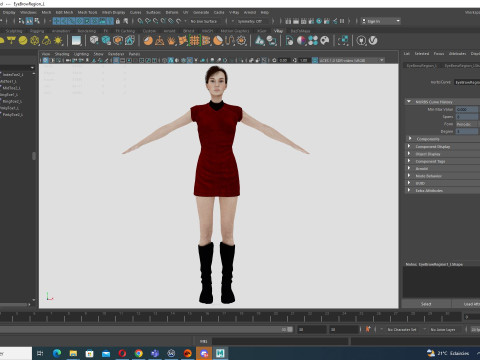Switch to the VRay shelf tab
The height and width of the screenshot is (360, 480).
coord(278,31)
